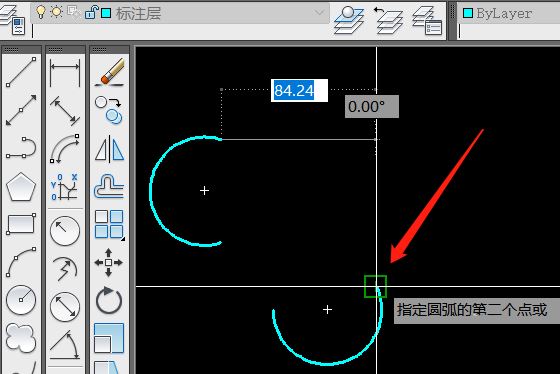Select the Line draw tool
The image size is (560, 374).
tap(21, 72)
